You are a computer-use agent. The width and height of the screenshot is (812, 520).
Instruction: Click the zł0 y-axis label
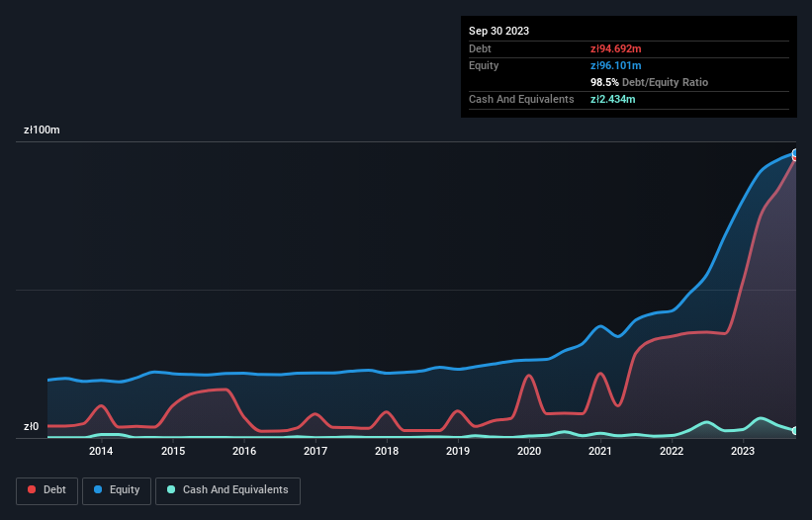pyautogui.click(x=31, y=426)
